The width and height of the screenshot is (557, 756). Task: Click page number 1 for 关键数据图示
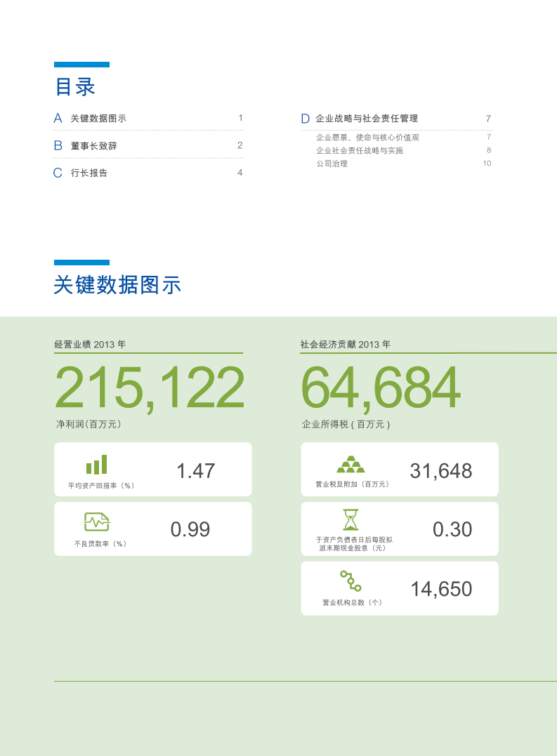241,118
